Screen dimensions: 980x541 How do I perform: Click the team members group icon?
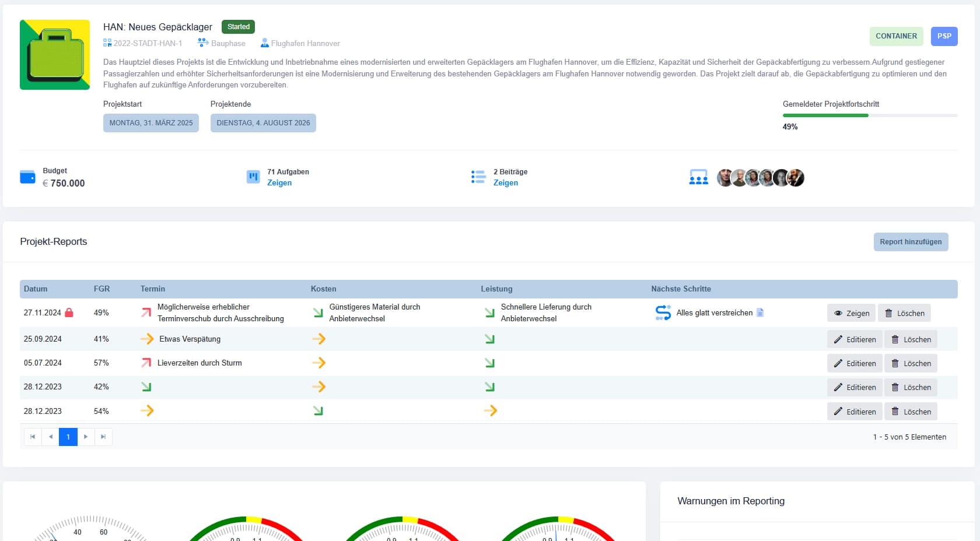pyautogui.click(x=698, y=177)
